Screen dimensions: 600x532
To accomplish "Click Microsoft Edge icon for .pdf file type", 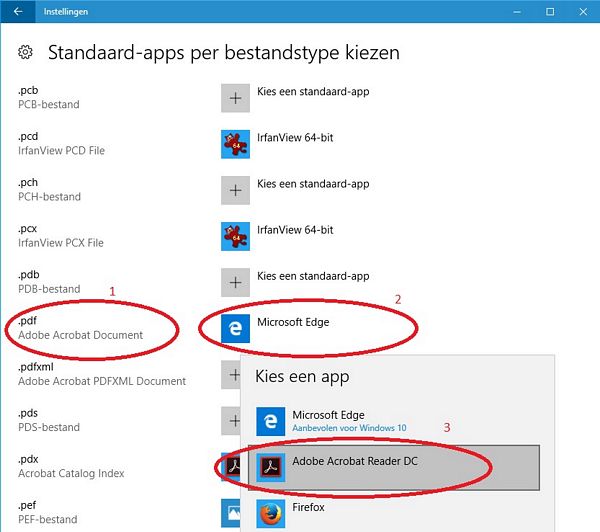I will click(235, 328).
